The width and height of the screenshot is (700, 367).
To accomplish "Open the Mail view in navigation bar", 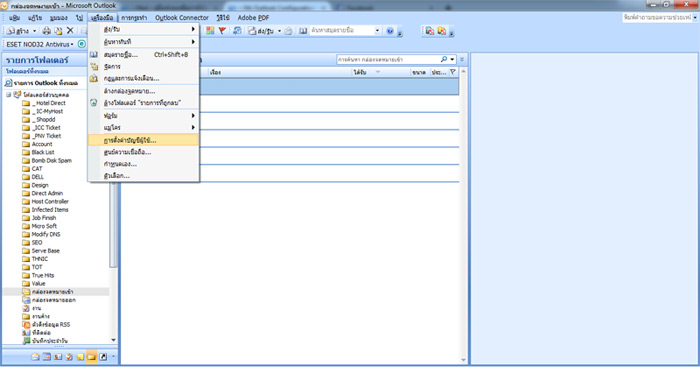I will click(35, 357).
